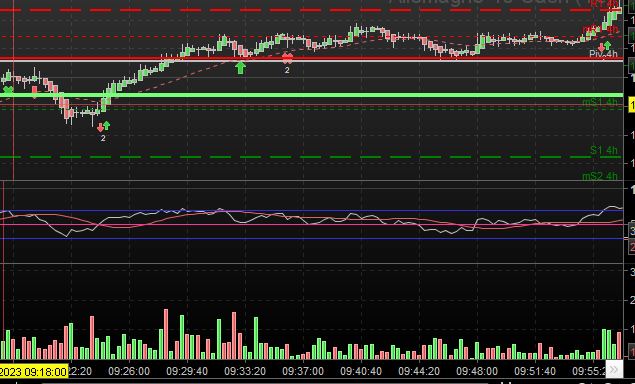
Task: Click the 09:37:00 time axis label
Action: [303, 371]
